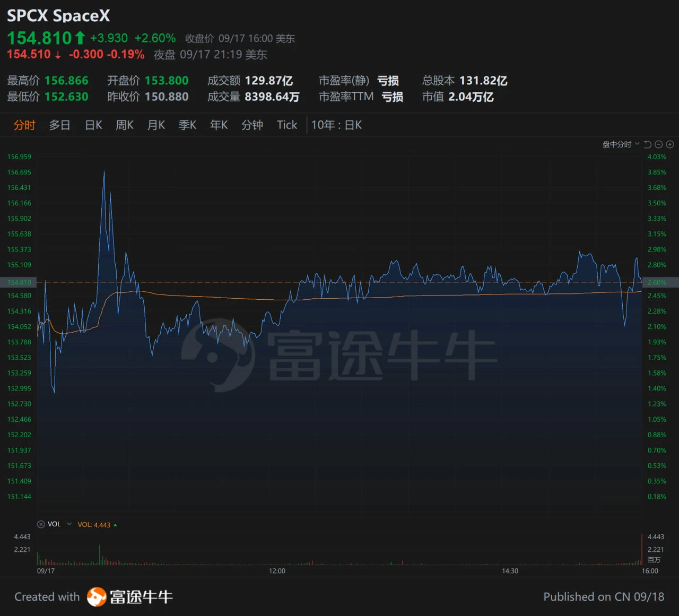Click the 最高价 value 156.866
This screenshot has width=679, height=616.
(66, 81)
